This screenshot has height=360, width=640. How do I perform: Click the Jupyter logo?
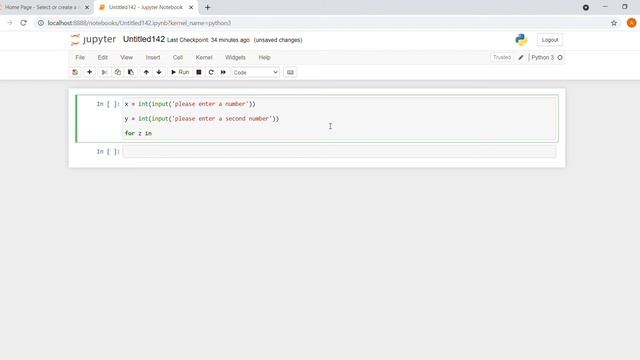coord(93,40)
